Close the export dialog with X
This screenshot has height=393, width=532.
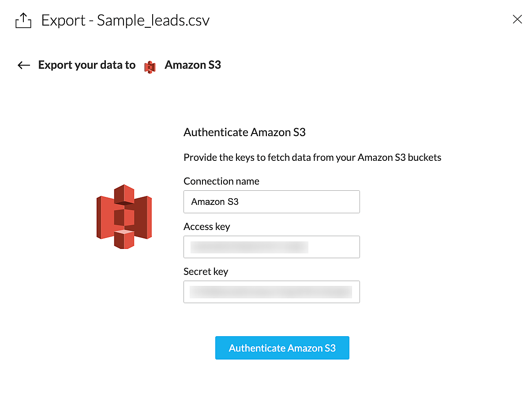517,19
